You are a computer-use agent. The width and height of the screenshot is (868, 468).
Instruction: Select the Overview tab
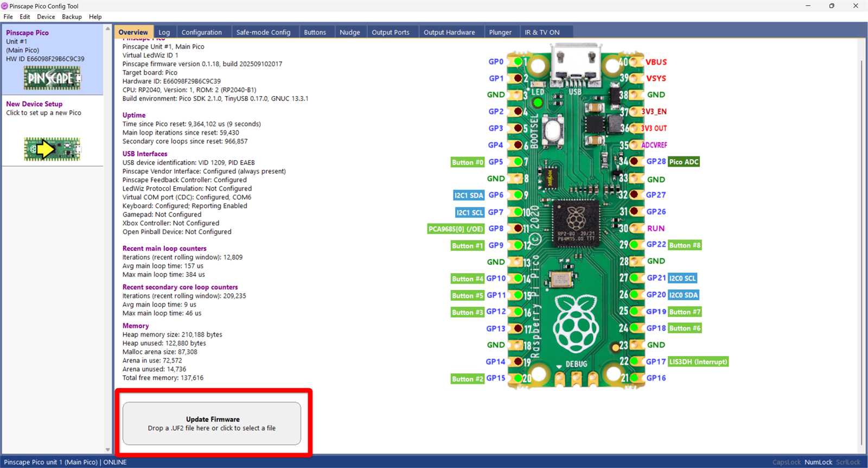pyautogui.click(x=133, y=32)
